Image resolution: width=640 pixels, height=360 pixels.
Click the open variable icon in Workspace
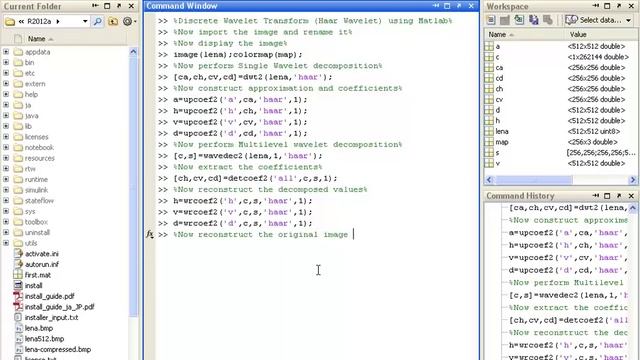(x=505, y=20)
